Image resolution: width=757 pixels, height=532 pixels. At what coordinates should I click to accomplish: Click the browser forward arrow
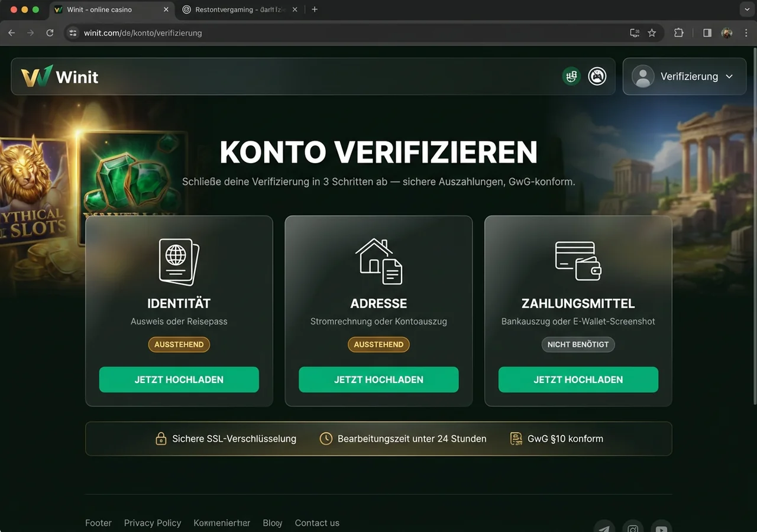31,33
